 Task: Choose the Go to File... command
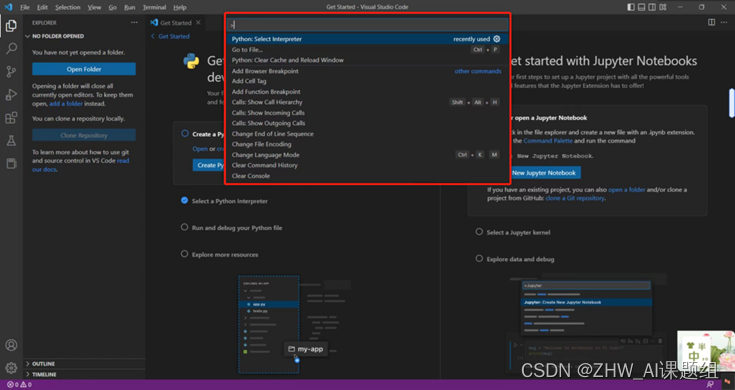(x=368, y=49)
